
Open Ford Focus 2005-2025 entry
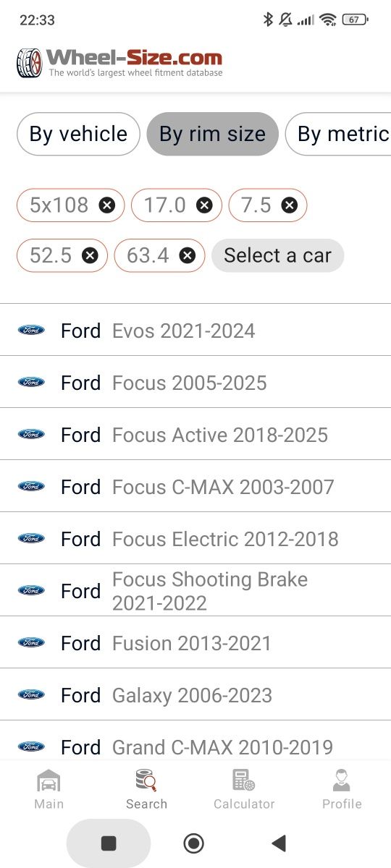(x=195, y=382)
